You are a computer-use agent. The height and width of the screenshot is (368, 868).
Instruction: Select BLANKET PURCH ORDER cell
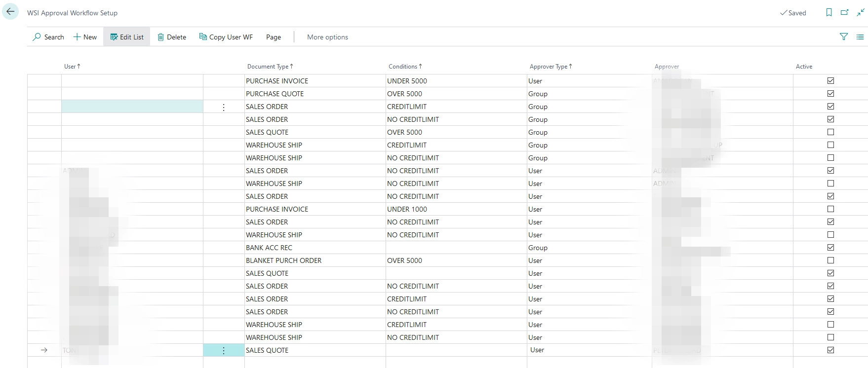coord(315,260)
